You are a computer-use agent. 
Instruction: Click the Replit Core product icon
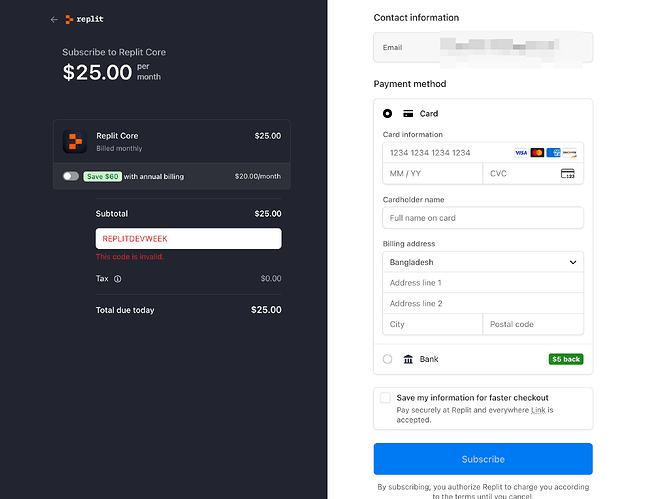tap(75, 141)
